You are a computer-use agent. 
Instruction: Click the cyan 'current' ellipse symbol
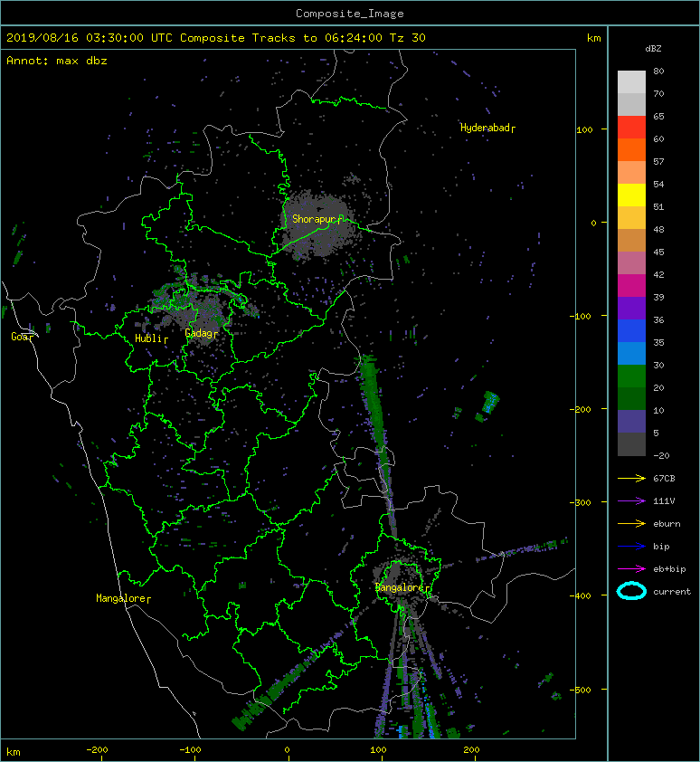click(x=631, y=591)
